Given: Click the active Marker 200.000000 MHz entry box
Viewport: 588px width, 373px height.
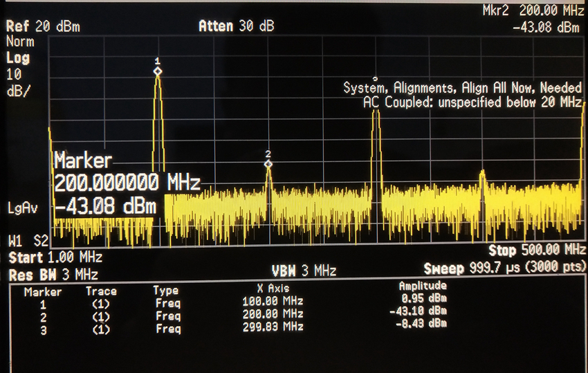Looking at the screenshot, I should pyautogui.click(x=127, y=183).
